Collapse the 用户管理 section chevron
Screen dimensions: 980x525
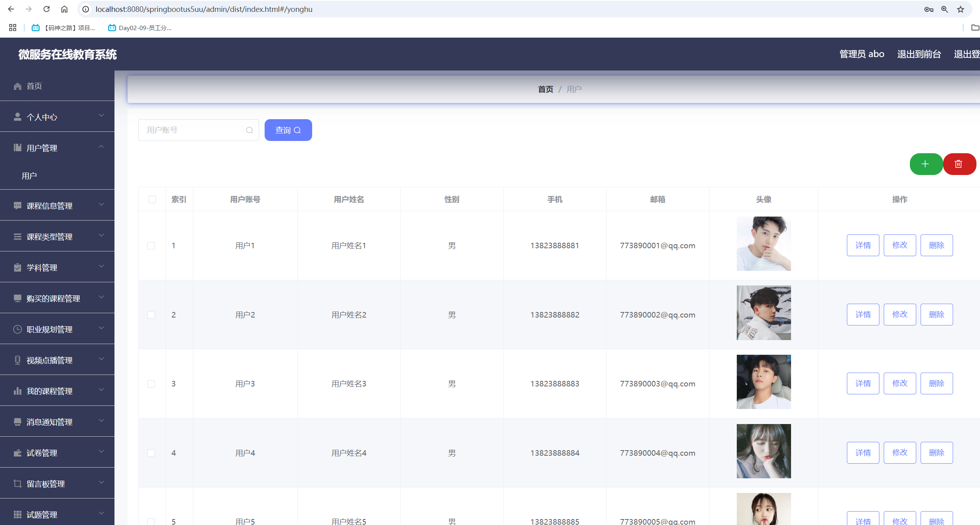(x=101, y=147)
